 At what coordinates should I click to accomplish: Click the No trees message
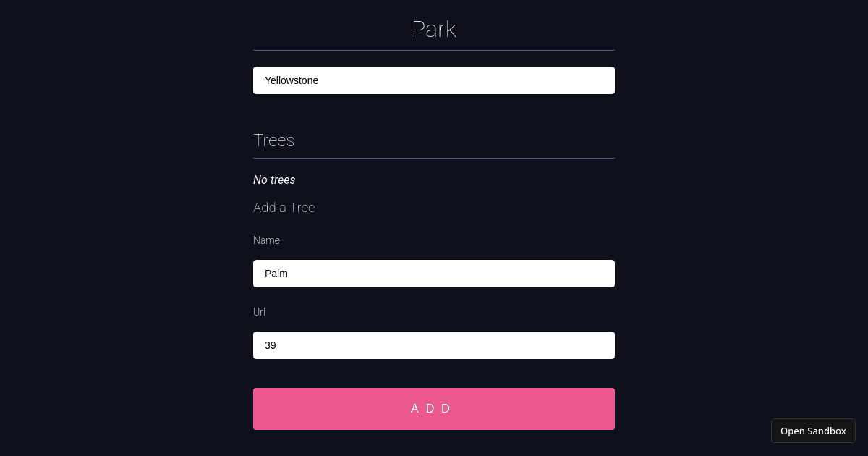274,180
